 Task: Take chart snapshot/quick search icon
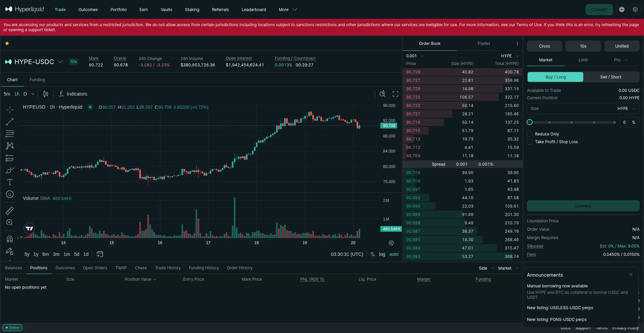[382, 94]
